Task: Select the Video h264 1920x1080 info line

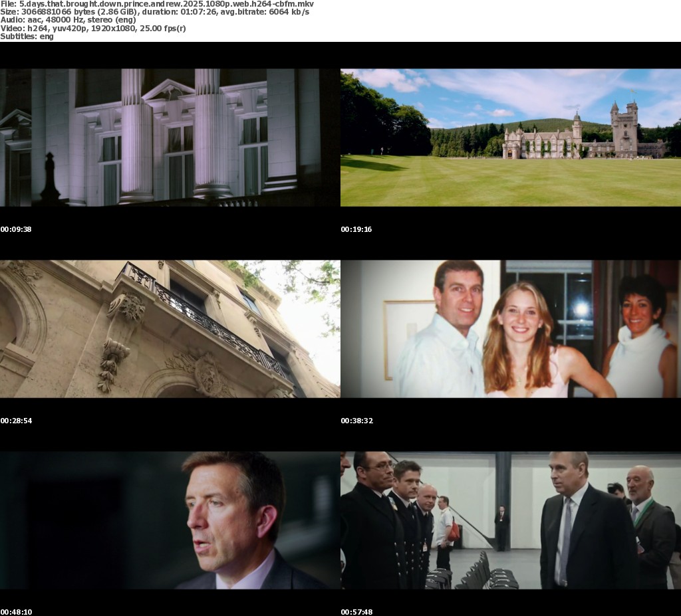Action: pos(93,29)
